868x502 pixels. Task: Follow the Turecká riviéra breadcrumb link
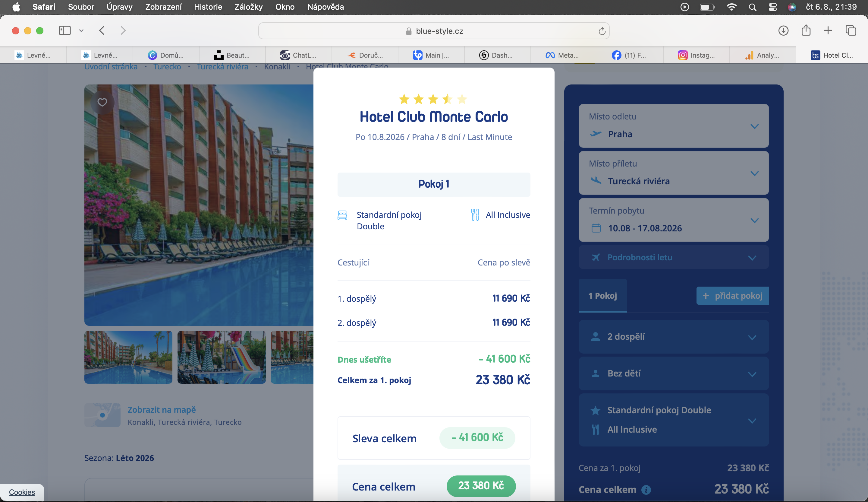(222, 67)
